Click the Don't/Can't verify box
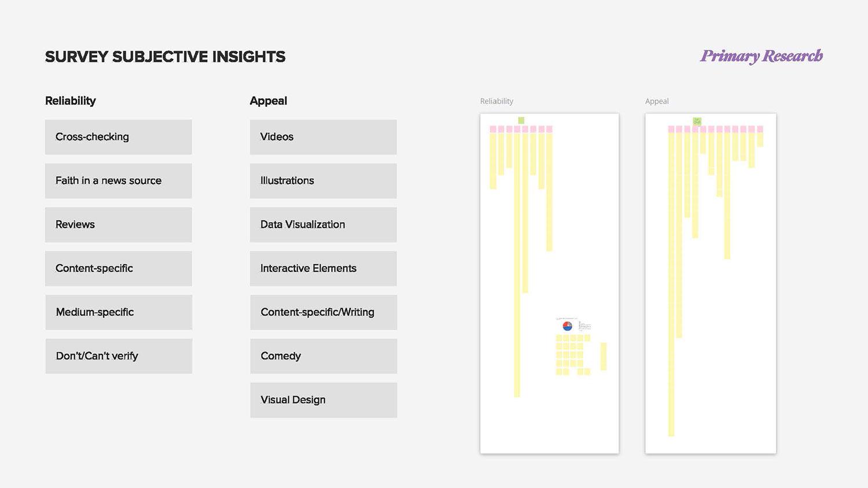 point(119,356)
